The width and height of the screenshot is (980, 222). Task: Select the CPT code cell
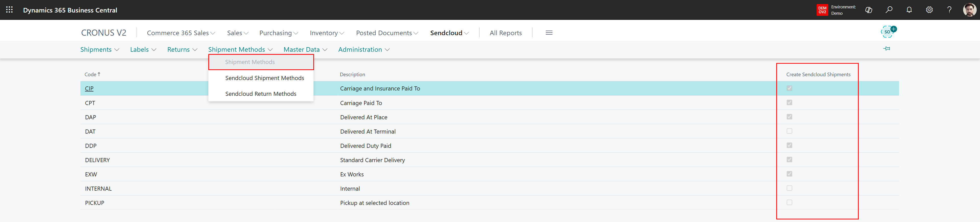tap(90, 103)
